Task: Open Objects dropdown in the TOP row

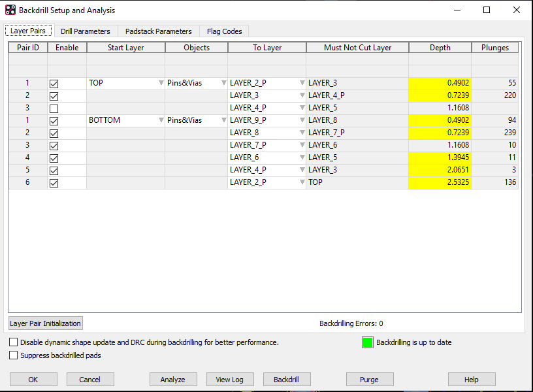Action: click(x=223, y=83)
